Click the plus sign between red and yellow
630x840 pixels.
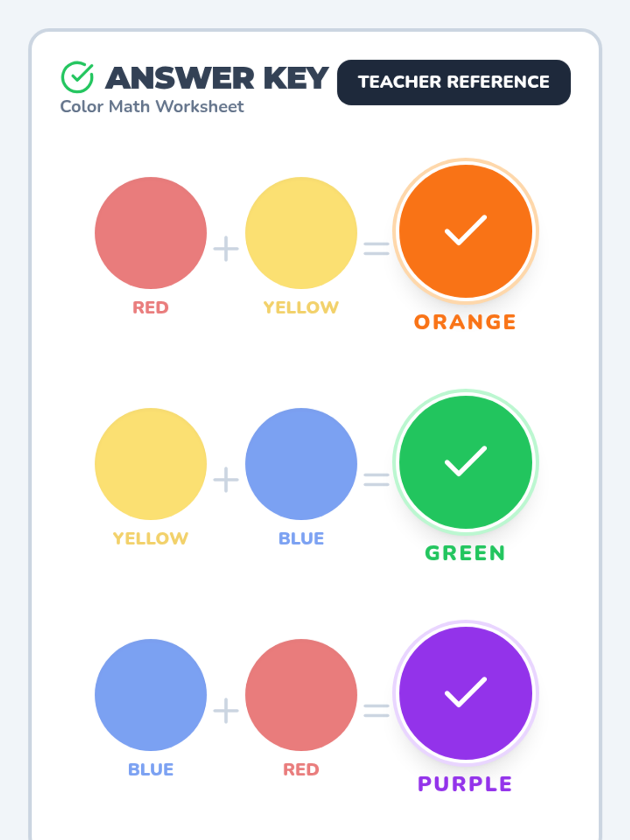pos(226,249)
